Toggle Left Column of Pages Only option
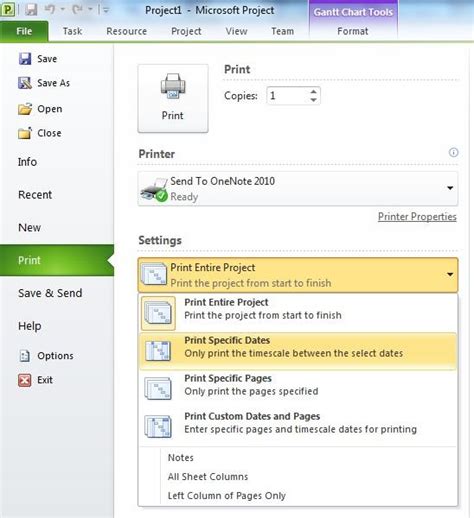The width and height of the screenshot is (474, 518). [227, 496]
